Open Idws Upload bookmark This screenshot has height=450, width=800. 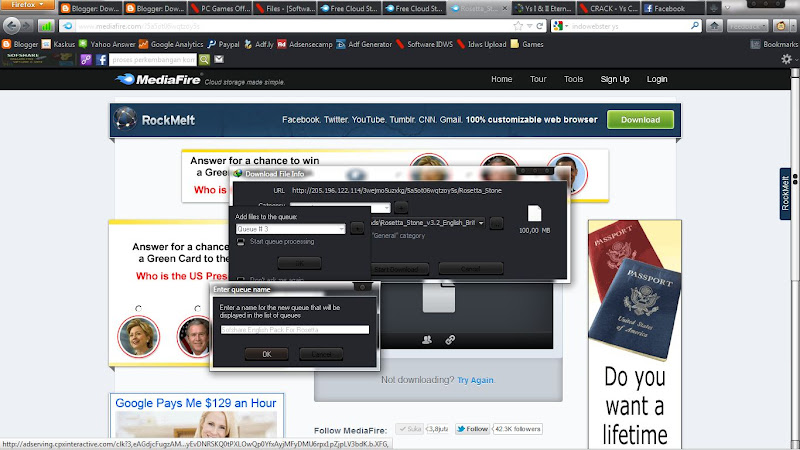pyautogui.click(x=481, y=44)
